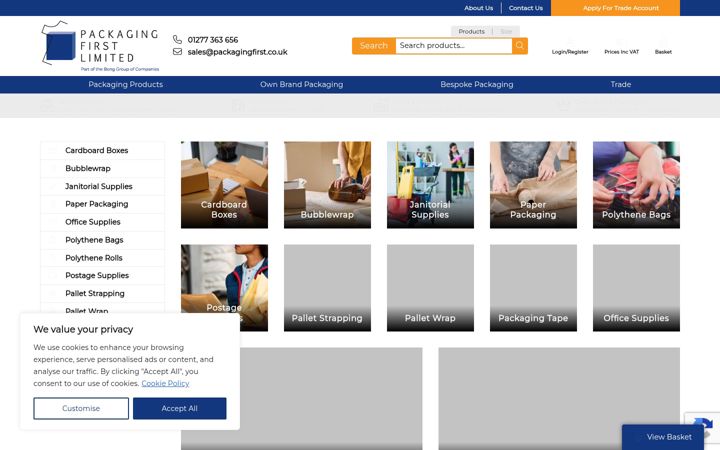Select Postage Supplies in the sidebar

pos(102,276)
